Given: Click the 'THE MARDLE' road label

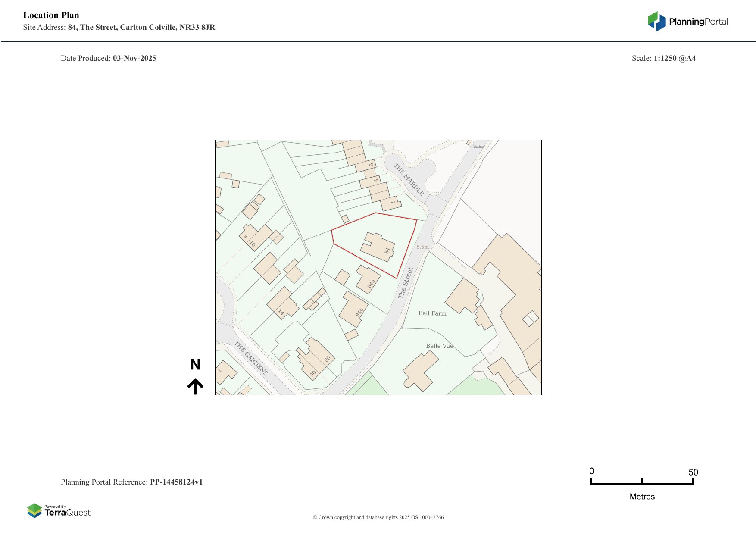Looking at the screenshot, I should pos(409,180).
